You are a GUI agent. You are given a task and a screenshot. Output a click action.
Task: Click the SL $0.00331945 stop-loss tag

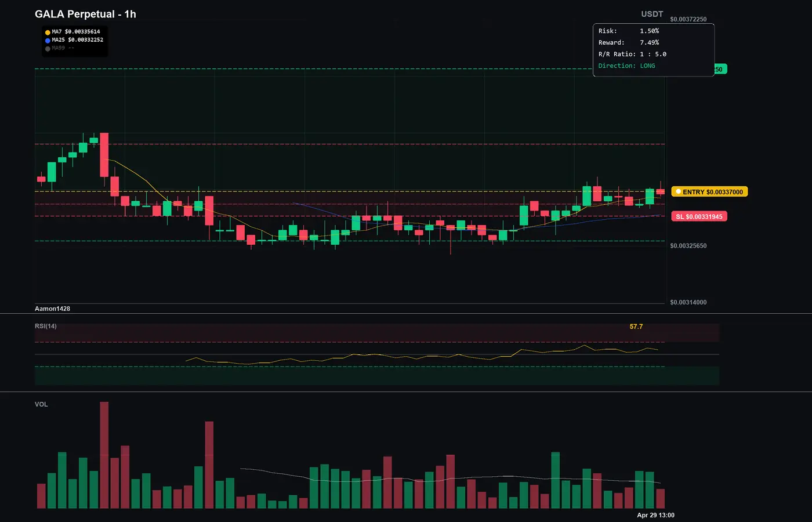coord(699,216)
